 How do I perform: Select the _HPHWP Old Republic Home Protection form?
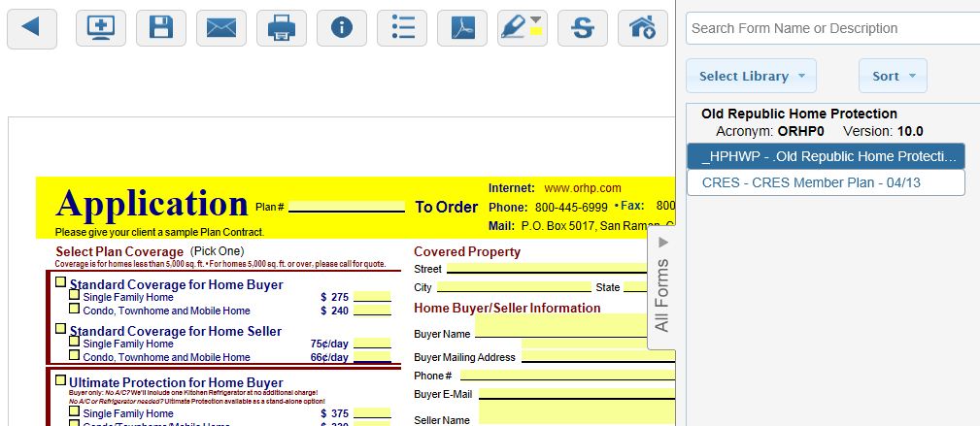(826, 156)
